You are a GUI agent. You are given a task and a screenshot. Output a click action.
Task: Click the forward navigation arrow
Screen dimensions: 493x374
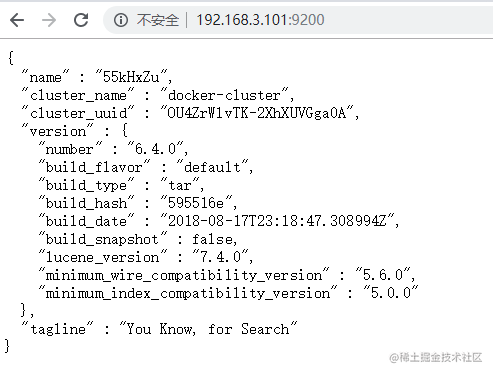click(x=49, y=20)
